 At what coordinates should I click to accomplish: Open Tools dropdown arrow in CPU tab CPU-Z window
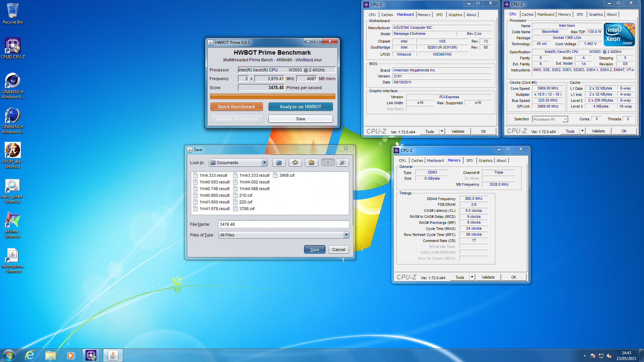point(583,131)
